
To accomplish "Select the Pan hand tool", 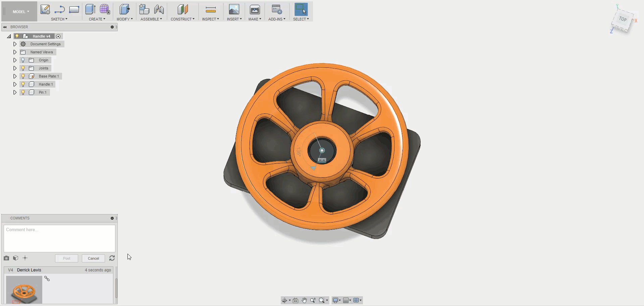I will click(304, 300).
